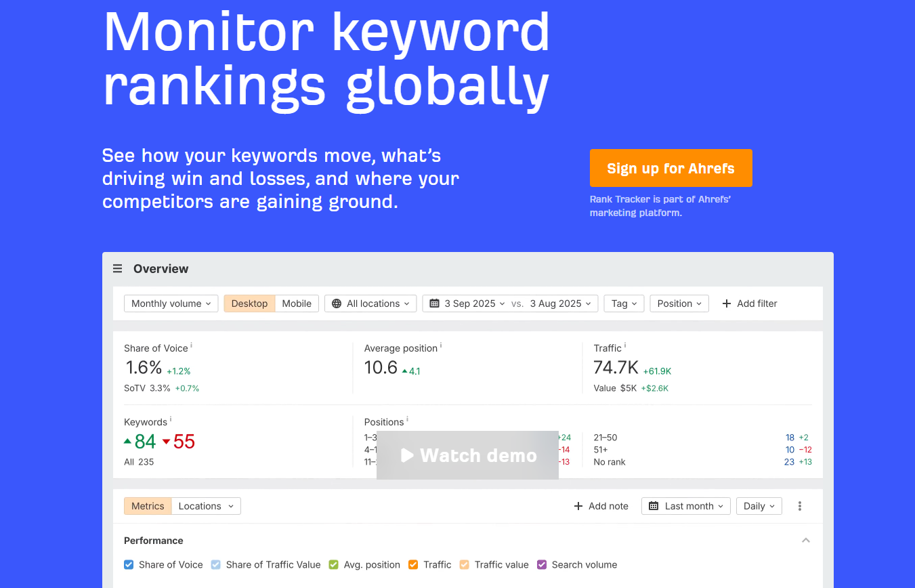Open the hamburger menu beside Overview

pyautogui.click(x=117, y=269)
